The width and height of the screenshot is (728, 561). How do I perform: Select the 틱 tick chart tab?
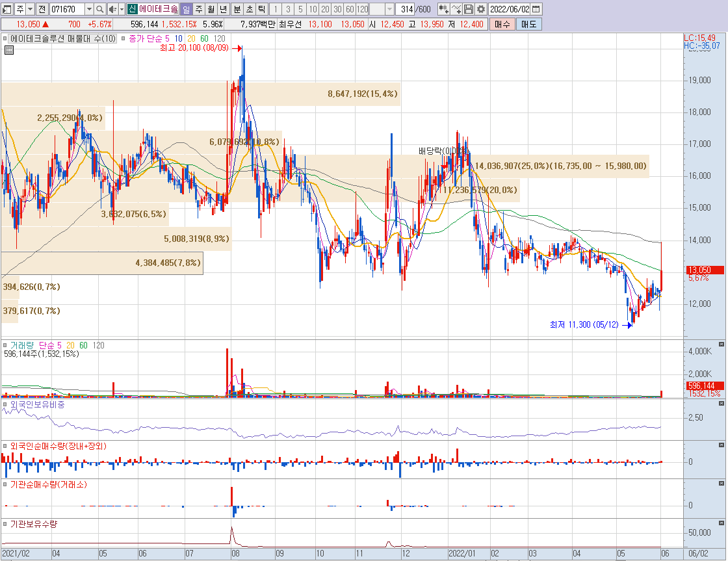pos(261,9)
